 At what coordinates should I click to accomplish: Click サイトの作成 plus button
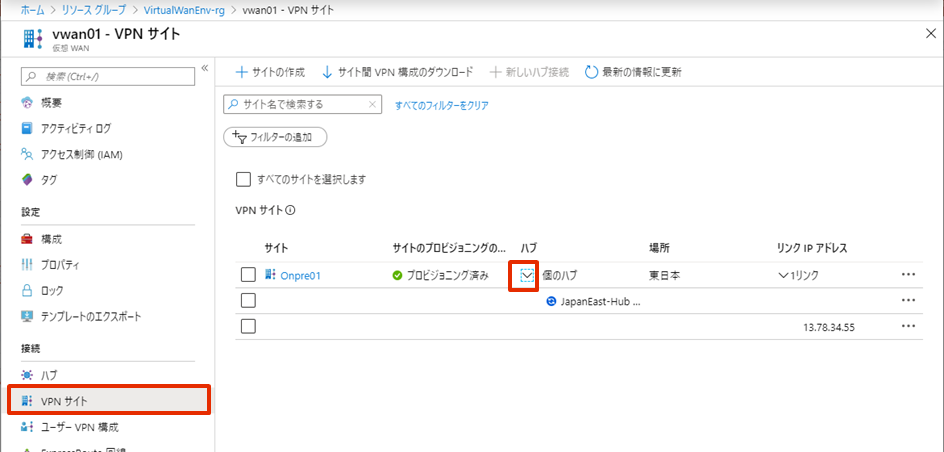270,72
